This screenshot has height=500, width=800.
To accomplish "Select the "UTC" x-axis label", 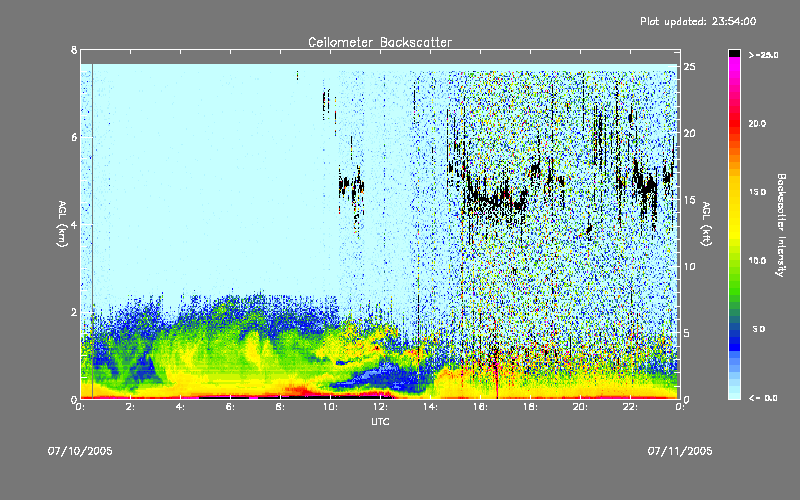I will pyautogui.click(x=380, y=421).
